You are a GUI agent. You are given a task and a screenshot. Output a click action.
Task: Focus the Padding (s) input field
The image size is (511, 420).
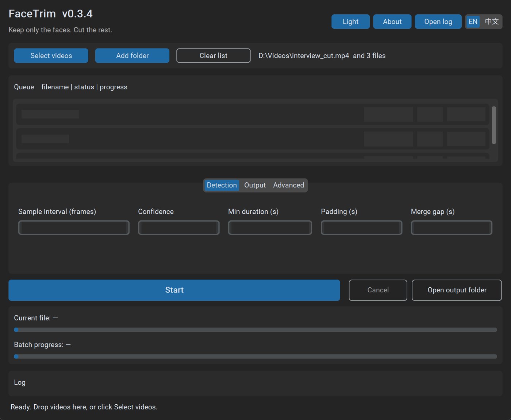click(x=362, y=227)
